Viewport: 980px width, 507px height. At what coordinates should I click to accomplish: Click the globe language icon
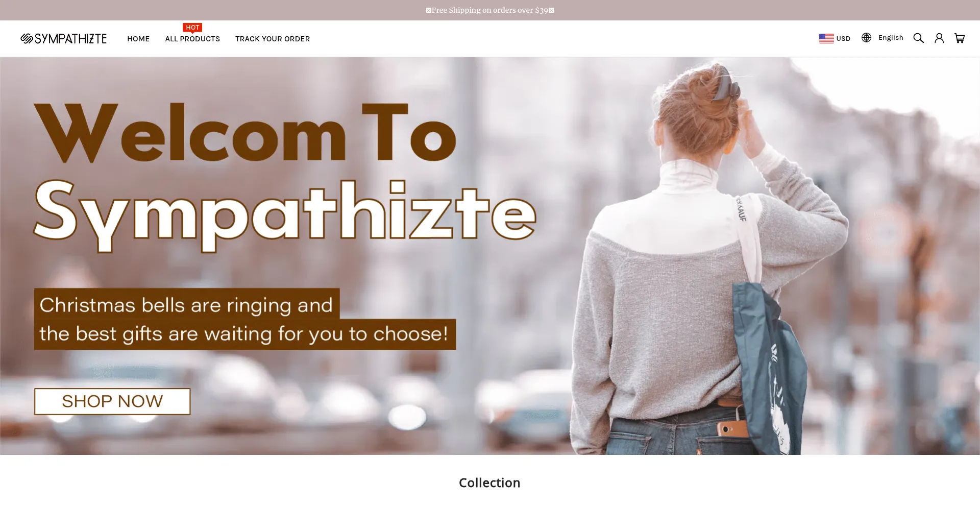tap(866, 38)
